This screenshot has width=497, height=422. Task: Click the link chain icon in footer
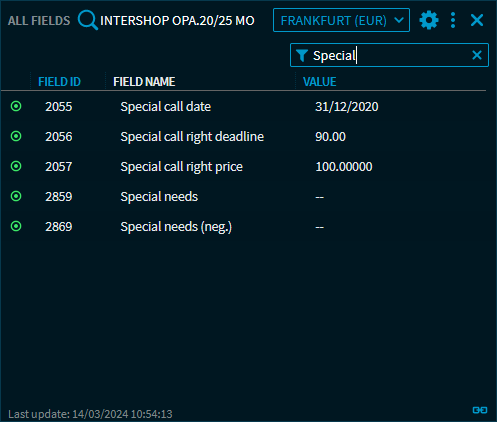480,410
